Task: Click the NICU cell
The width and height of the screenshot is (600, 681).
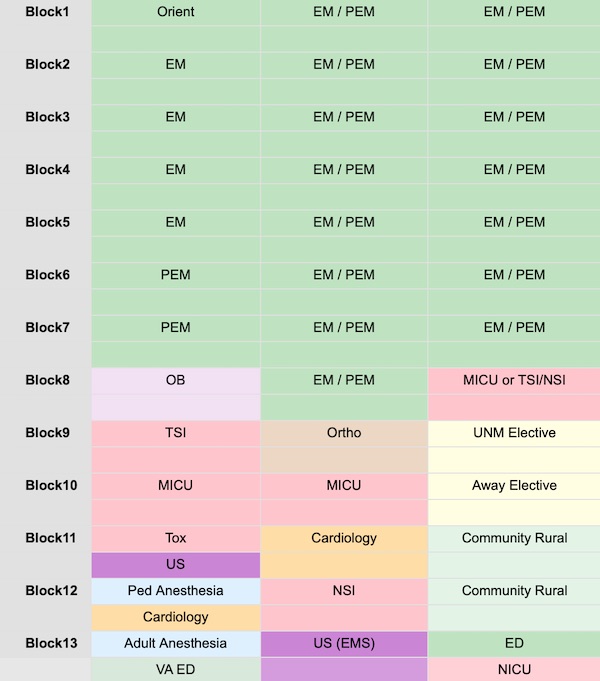Action: [x=514, y=669]
